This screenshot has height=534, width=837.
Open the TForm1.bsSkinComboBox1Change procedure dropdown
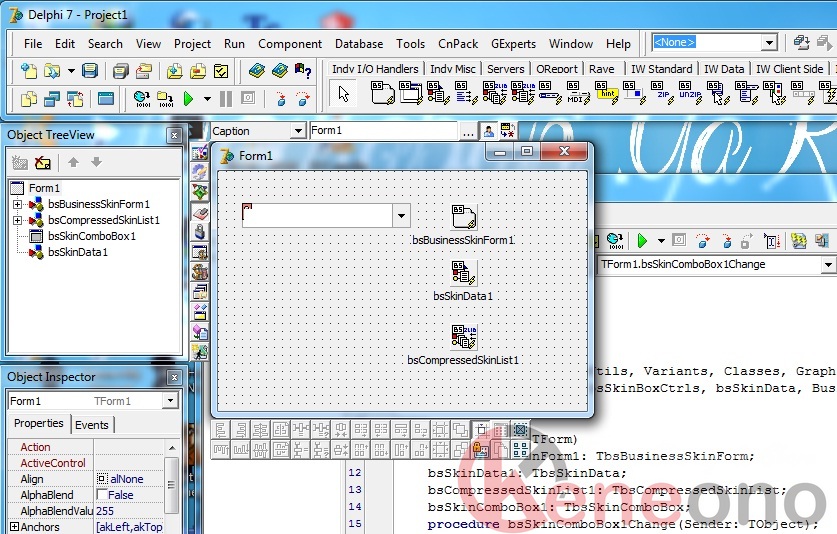point(827,264)
